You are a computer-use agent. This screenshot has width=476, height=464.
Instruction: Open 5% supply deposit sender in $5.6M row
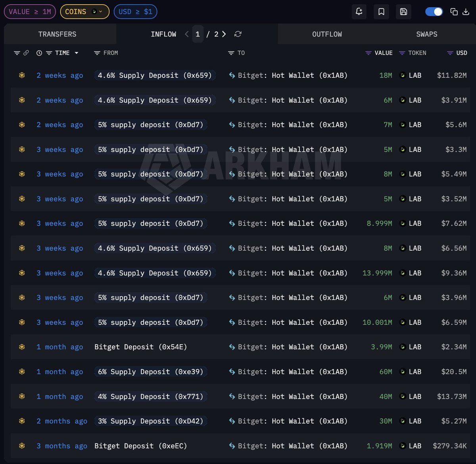coord(151,125)
